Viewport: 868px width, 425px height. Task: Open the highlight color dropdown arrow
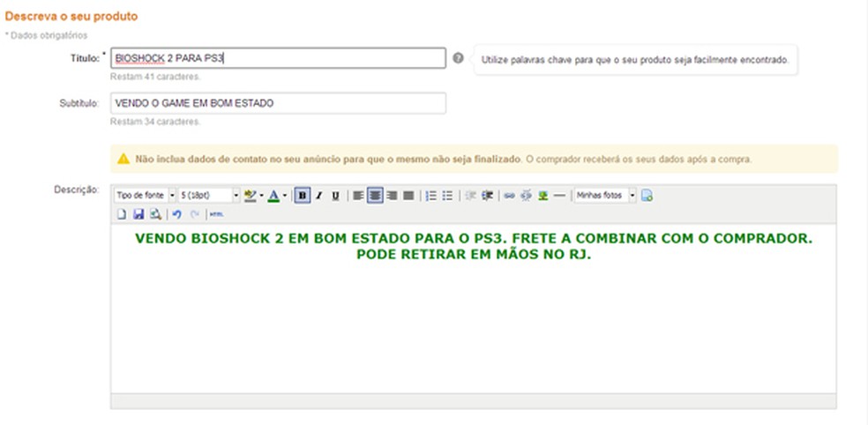click(261, 196)
